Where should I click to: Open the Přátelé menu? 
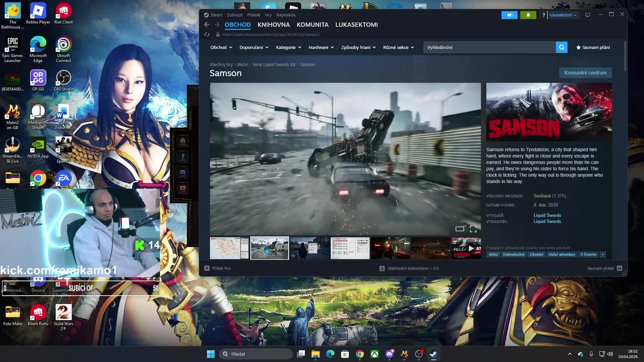[x=254, y=15]
